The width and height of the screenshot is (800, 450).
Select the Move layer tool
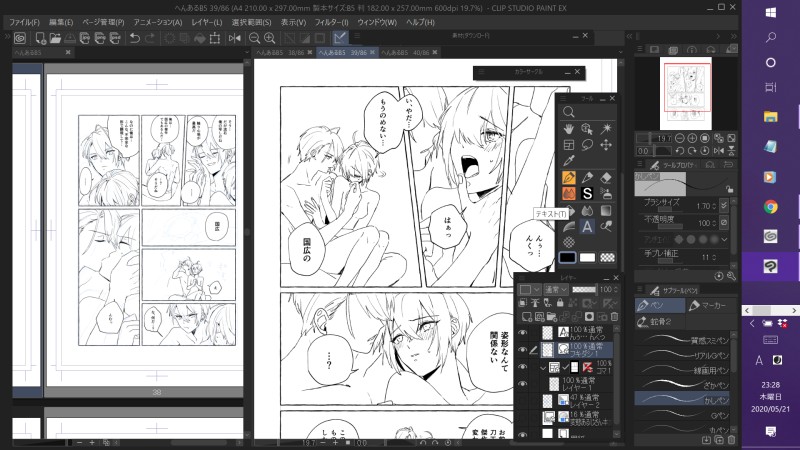click(x=606, y=145)
